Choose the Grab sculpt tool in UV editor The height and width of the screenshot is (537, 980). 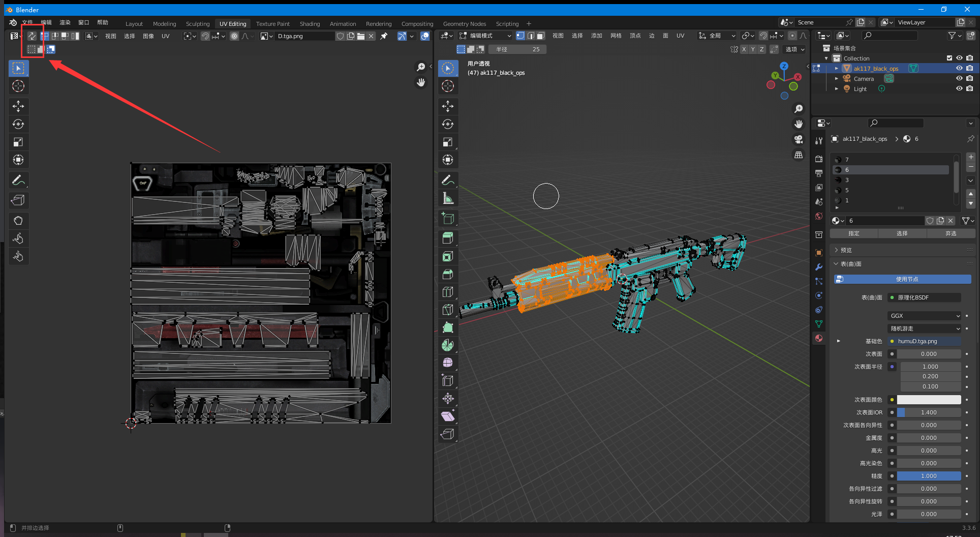tap(18, 221)
